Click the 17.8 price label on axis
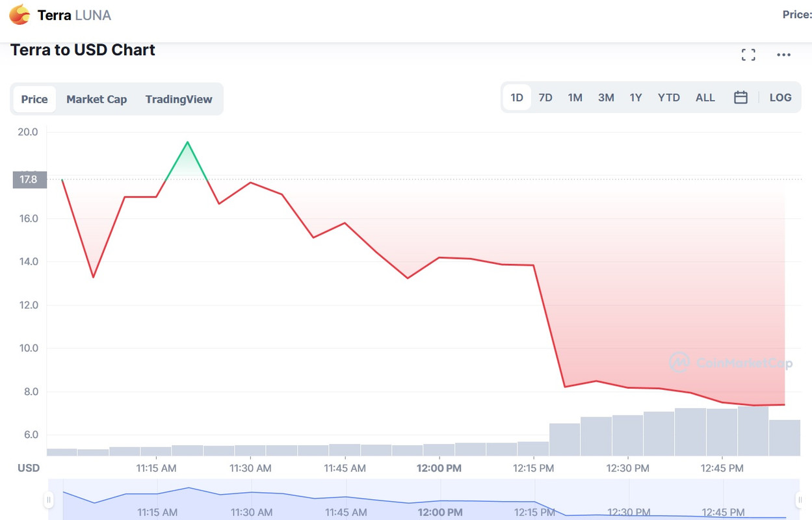This screenshot has height=520, width=812. coord(29,179)
